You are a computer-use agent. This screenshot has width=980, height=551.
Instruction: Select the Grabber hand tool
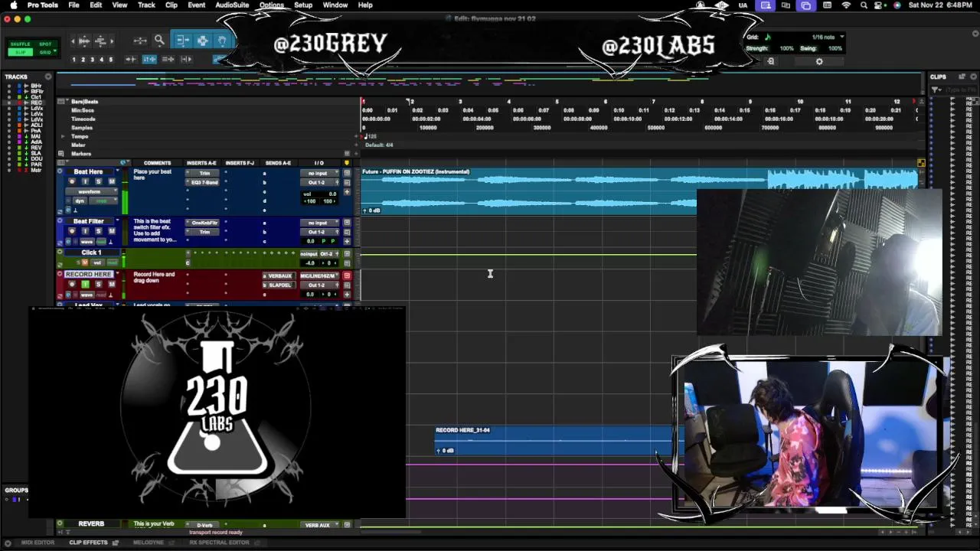pyautogui.click(x=222, y=41)
